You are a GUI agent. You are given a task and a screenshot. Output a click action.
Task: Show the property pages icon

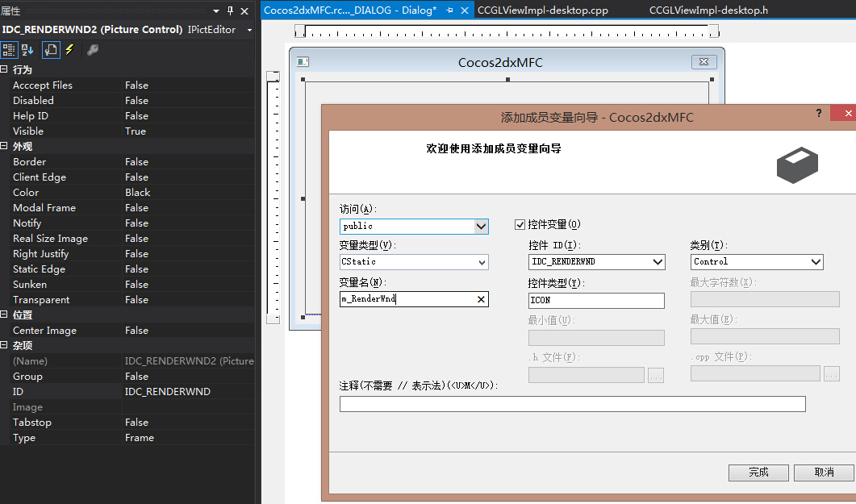tap(51, 50)
